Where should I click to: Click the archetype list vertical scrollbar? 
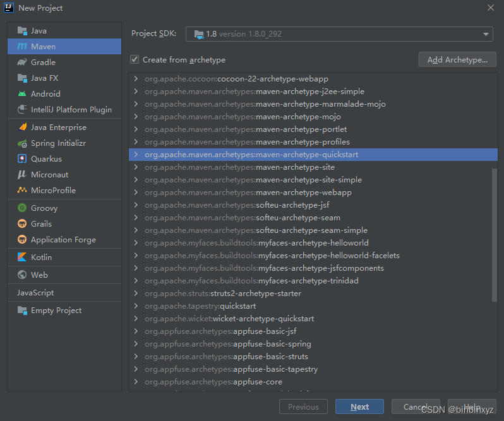tap(495, 235)
